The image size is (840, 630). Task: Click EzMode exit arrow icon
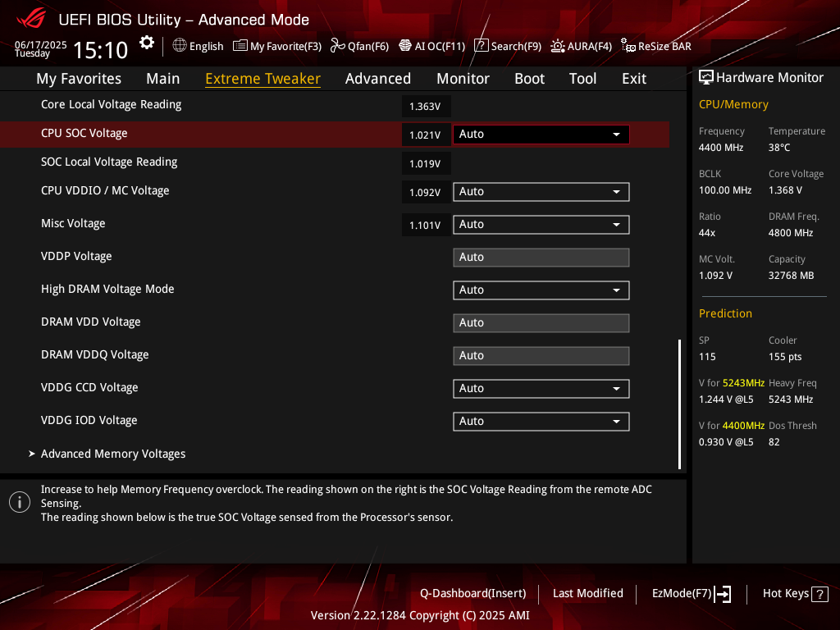click(723, 594)
